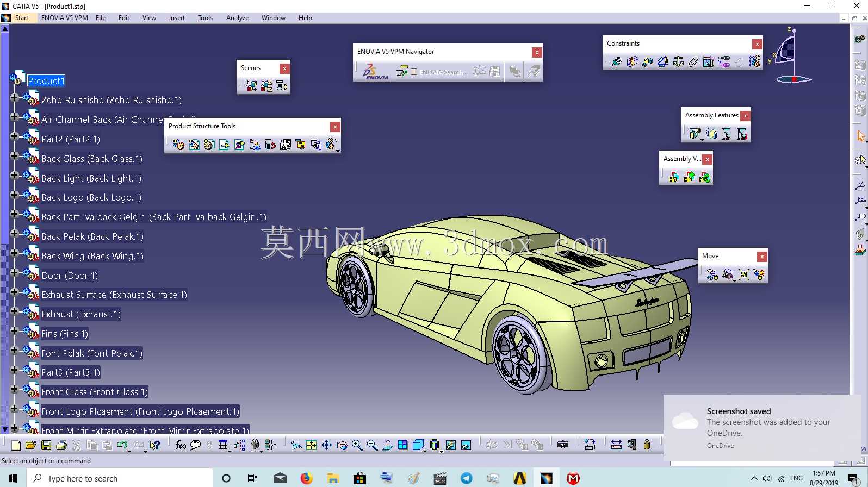The image size is (868, 487).
Task: Click the Offset Constraint icon in Constraints
Action: tap(647, 61)
